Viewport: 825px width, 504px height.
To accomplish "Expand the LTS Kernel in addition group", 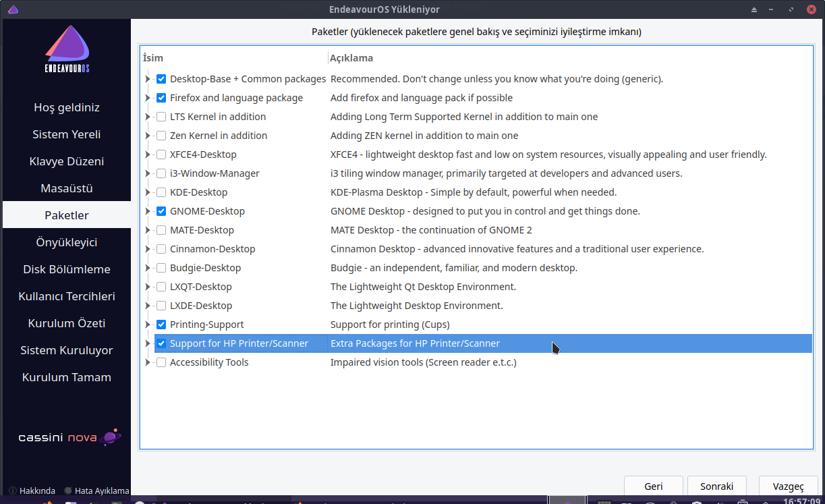I will tap(148, 117).
